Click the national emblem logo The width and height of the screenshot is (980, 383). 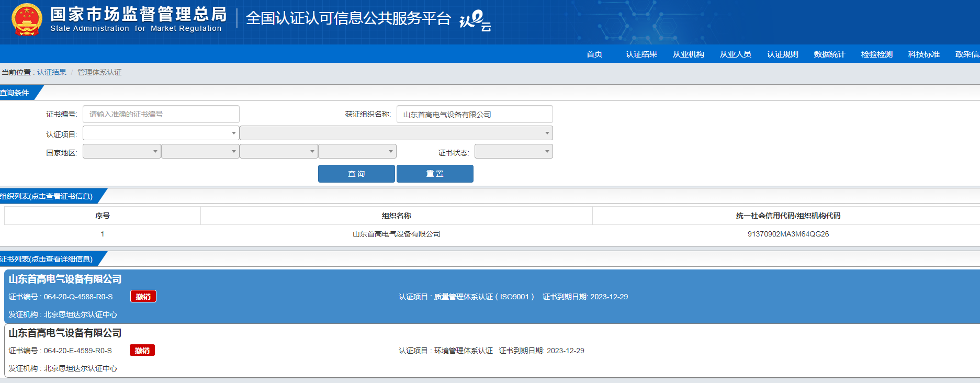27,19
